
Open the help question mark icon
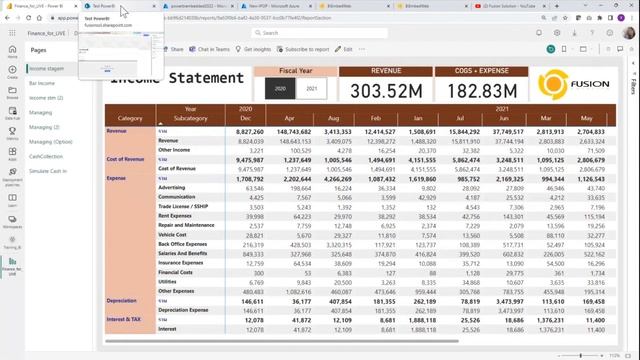click(x=592, y=33)
